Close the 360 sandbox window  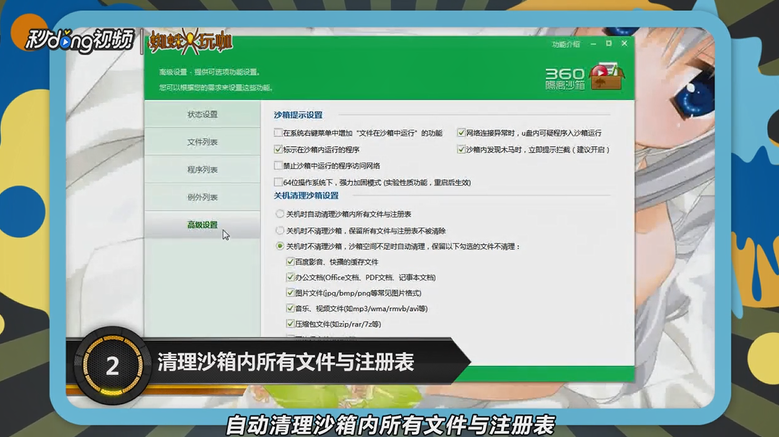[624, 44]
